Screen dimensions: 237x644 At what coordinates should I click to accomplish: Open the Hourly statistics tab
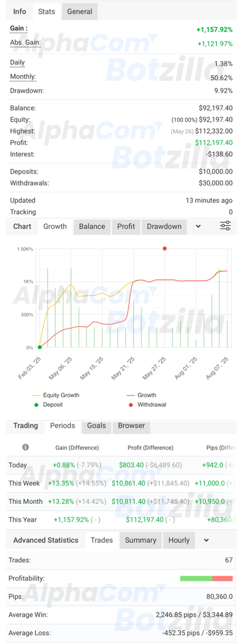[x=179, y=540]
